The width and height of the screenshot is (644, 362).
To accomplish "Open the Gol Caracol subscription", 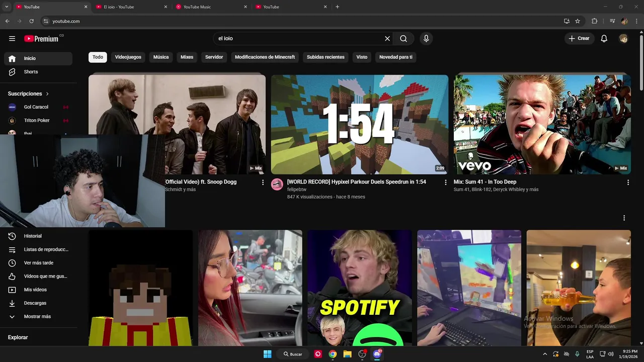I will click(x=38, y=107).
